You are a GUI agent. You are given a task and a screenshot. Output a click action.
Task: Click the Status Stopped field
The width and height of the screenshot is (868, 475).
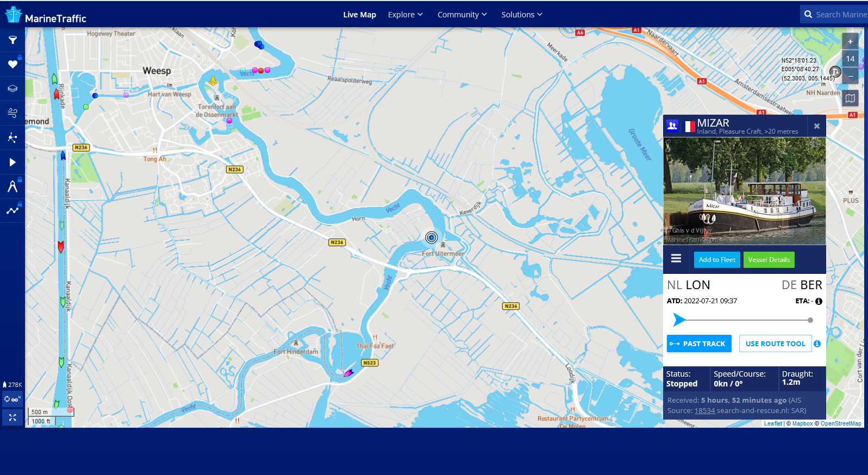point(686,379)
